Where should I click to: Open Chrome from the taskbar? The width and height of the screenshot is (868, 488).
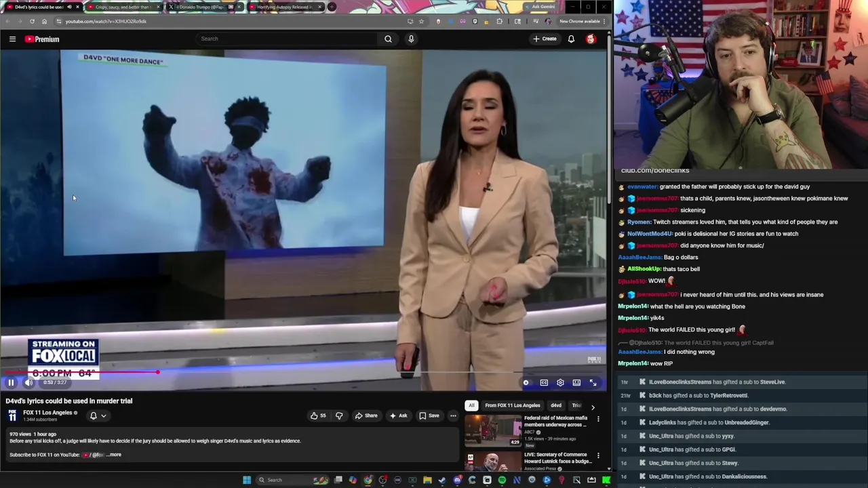click(368, 480)
